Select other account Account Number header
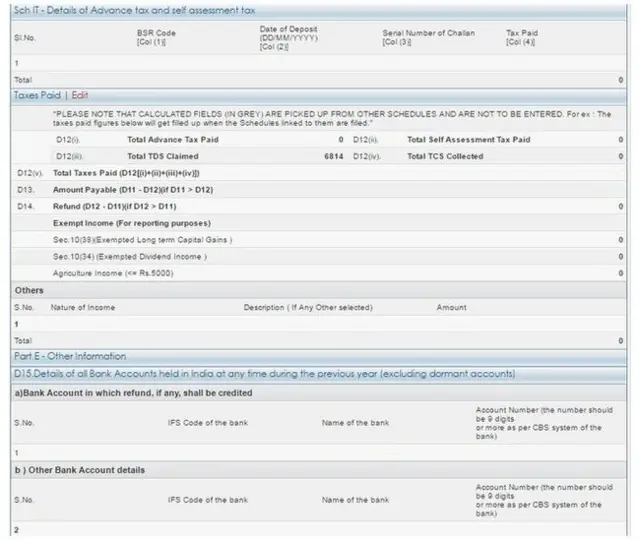 (544, 500)
